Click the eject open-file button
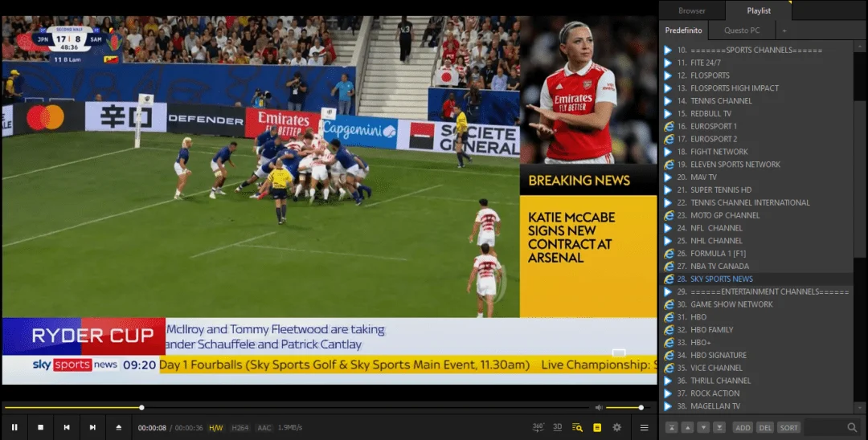The image size is (868, 440). (118, 427)
